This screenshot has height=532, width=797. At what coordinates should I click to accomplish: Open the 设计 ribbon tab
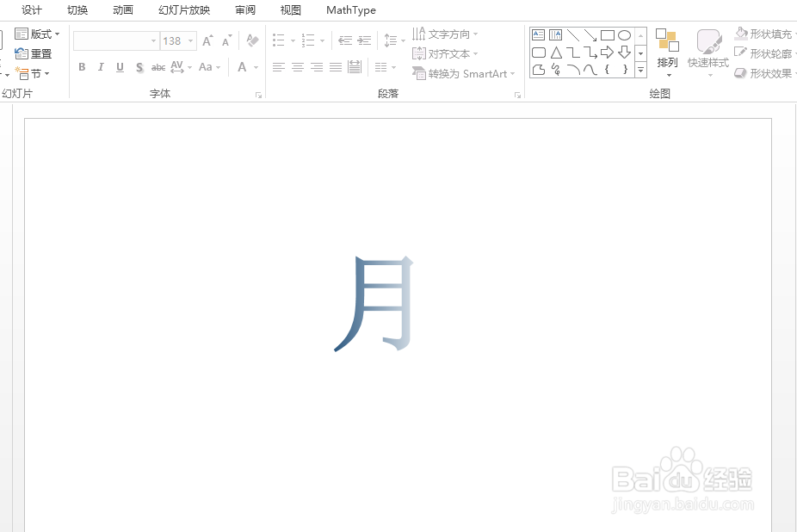point(31,10)
